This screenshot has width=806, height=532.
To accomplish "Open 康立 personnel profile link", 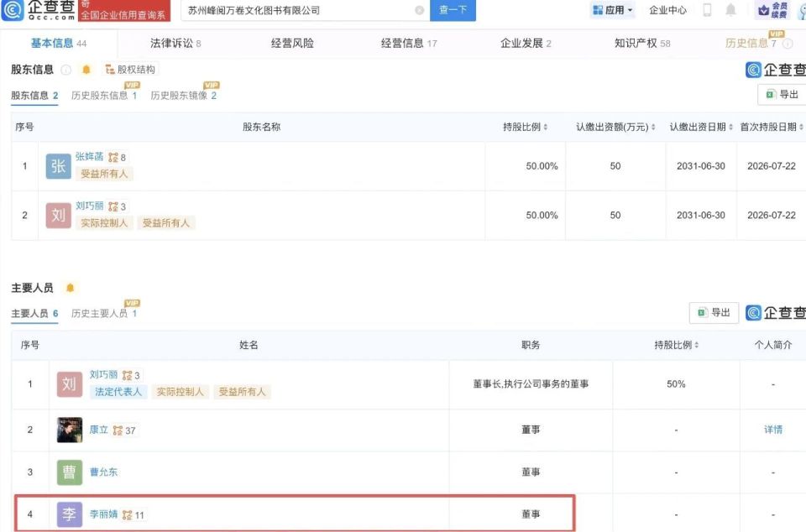I will 99,430.
